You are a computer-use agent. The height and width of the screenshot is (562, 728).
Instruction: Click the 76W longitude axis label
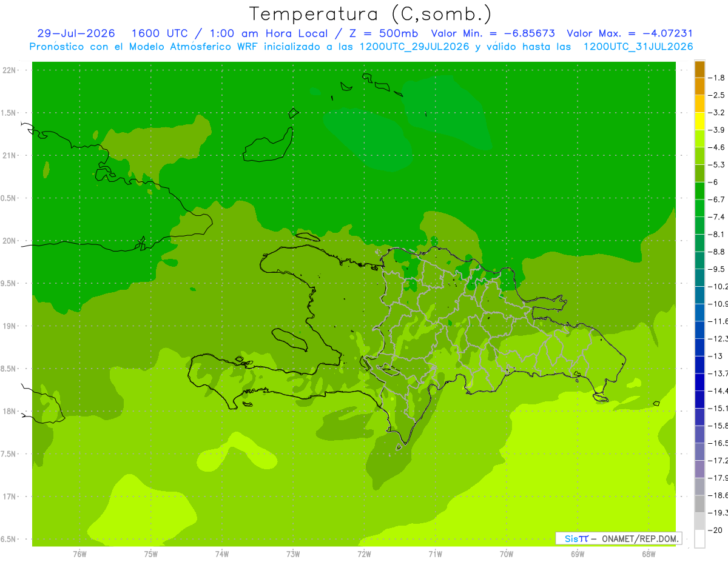(79, 554)
